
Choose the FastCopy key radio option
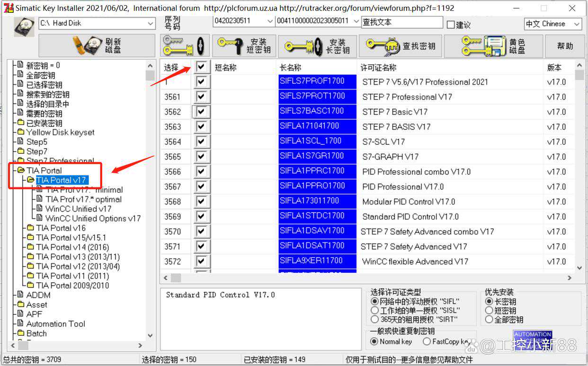[x=427, y=341]
